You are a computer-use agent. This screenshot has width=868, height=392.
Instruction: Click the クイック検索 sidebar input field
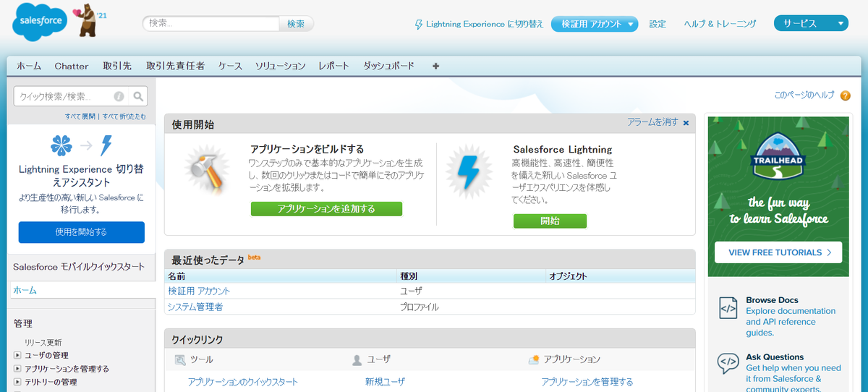72,96
